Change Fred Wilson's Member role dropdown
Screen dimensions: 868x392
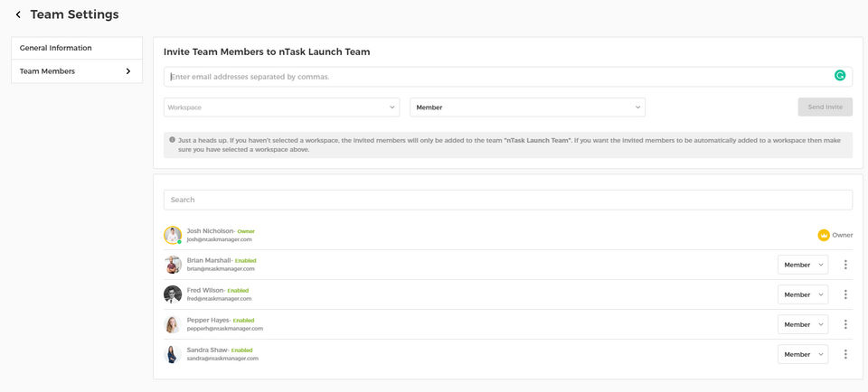coord(803,294)
